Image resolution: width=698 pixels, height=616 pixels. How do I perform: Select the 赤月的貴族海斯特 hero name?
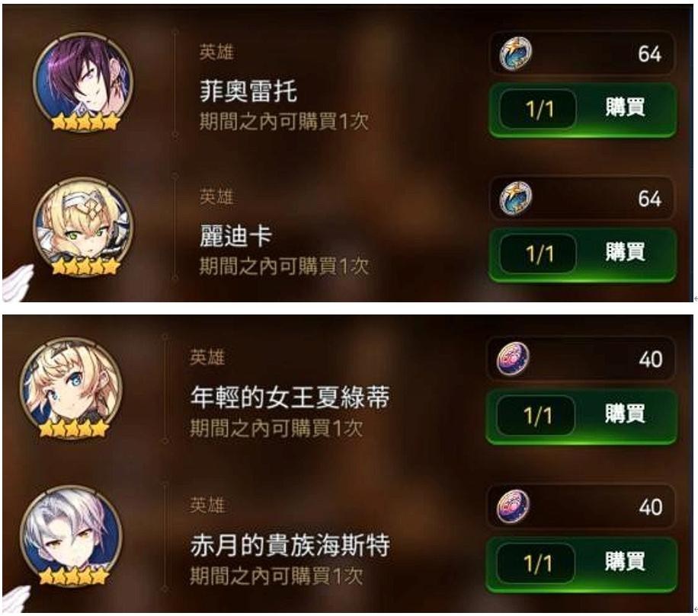(x=290, y=545)
